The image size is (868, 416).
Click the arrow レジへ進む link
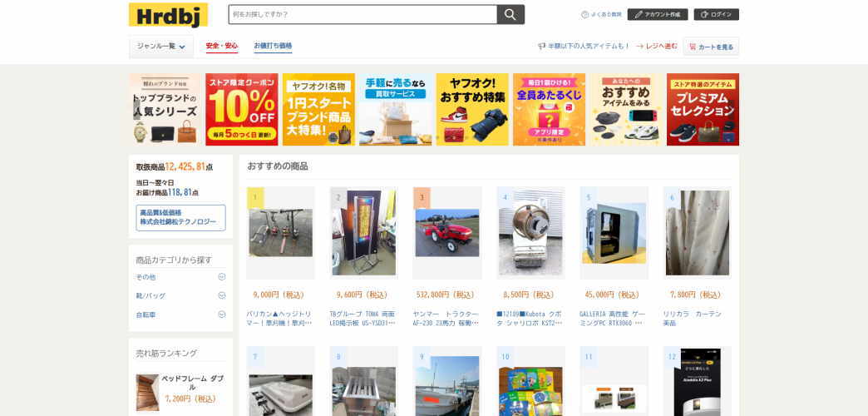657,47
